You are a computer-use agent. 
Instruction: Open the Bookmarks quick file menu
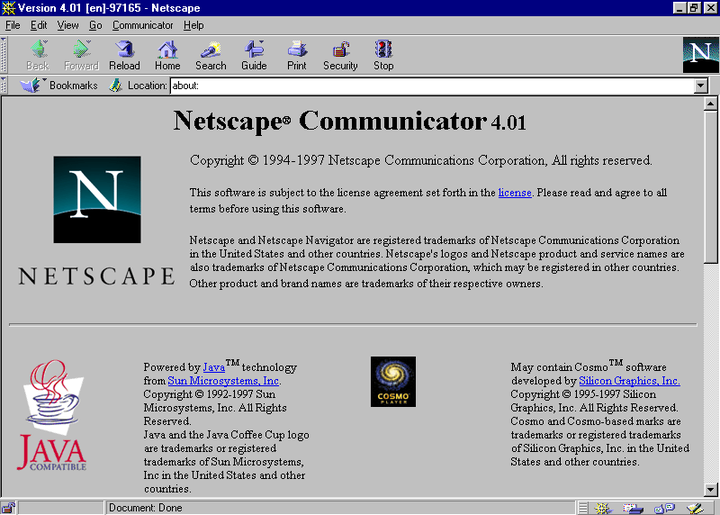click(60, 86)
